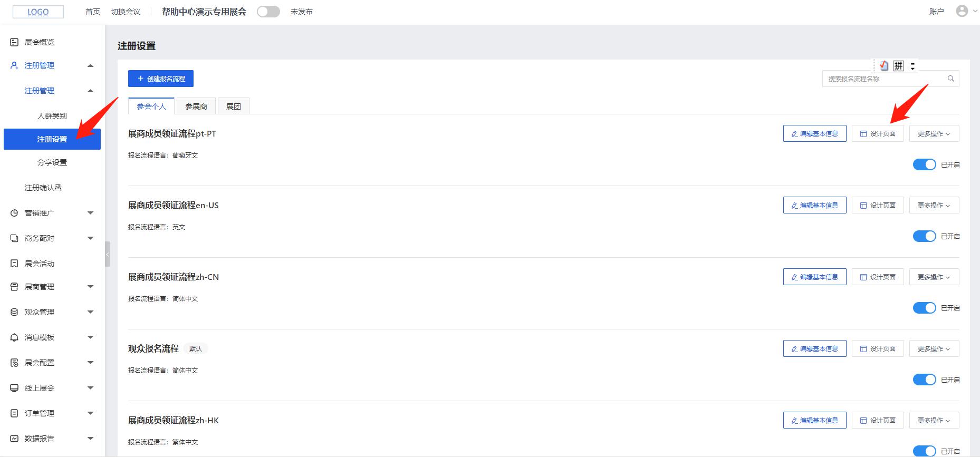Click the 线上展会 monitor icon
The image size is (980, 457).
14,388
